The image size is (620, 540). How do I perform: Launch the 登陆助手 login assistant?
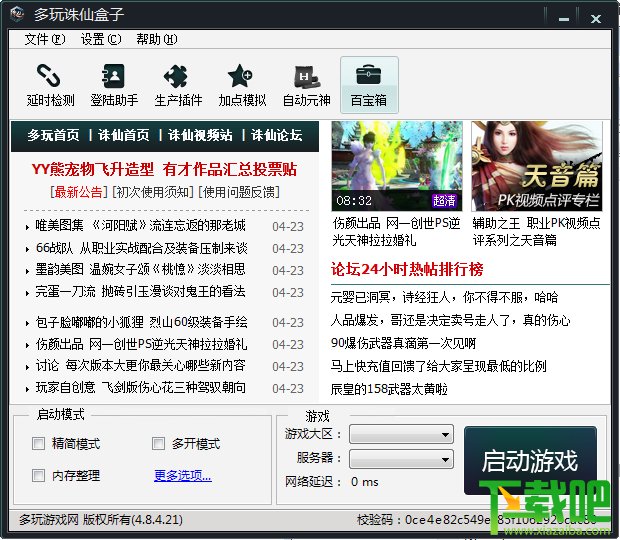(114, 85)
